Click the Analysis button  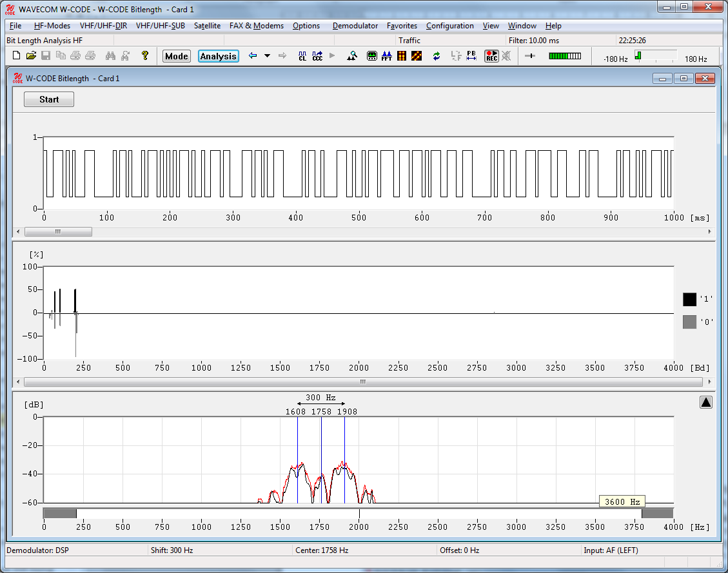218,56
